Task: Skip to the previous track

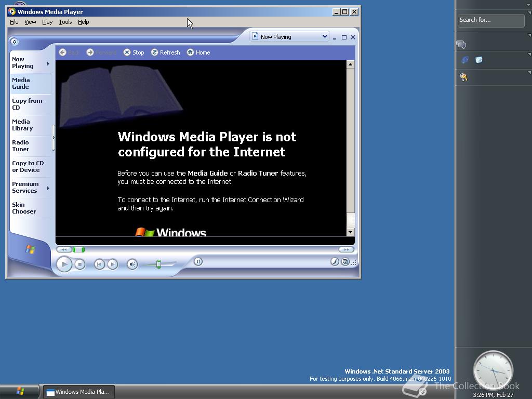Action: (x=99, y=264)
